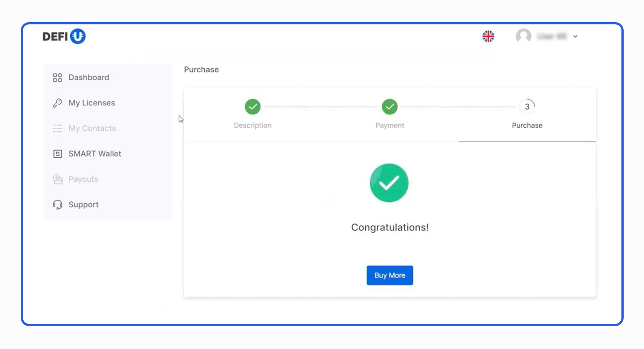Click the My Licenses key icon

pyautogui.click(x=57, y=103)
